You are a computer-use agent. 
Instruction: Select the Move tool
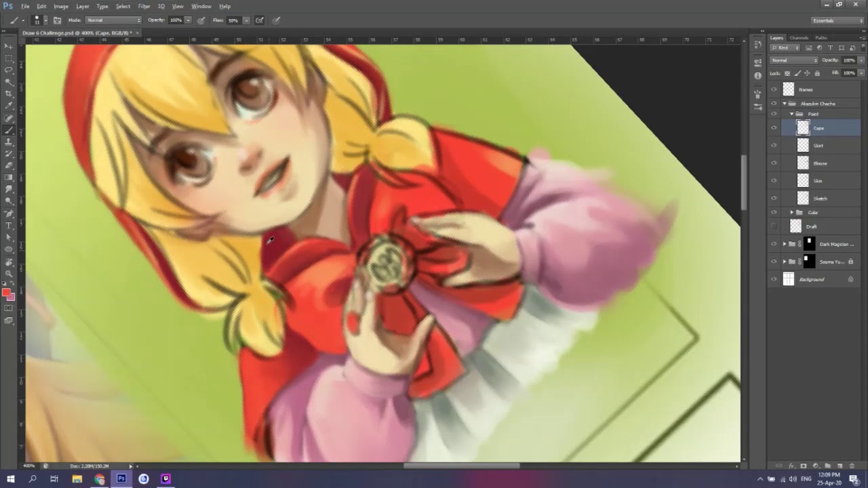9,46
